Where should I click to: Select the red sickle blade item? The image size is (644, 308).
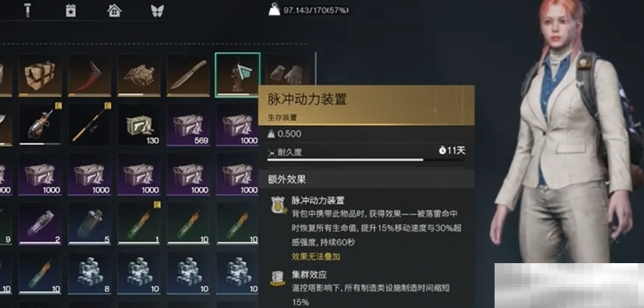coord(89,75)
